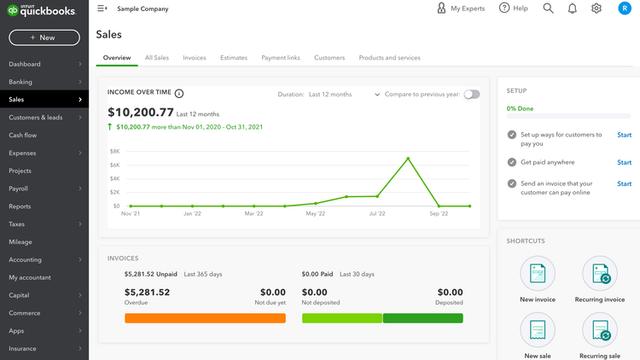Viewport: 640px width, 360px height.
Task: Click the New sale shortcut
Action: 538,336
